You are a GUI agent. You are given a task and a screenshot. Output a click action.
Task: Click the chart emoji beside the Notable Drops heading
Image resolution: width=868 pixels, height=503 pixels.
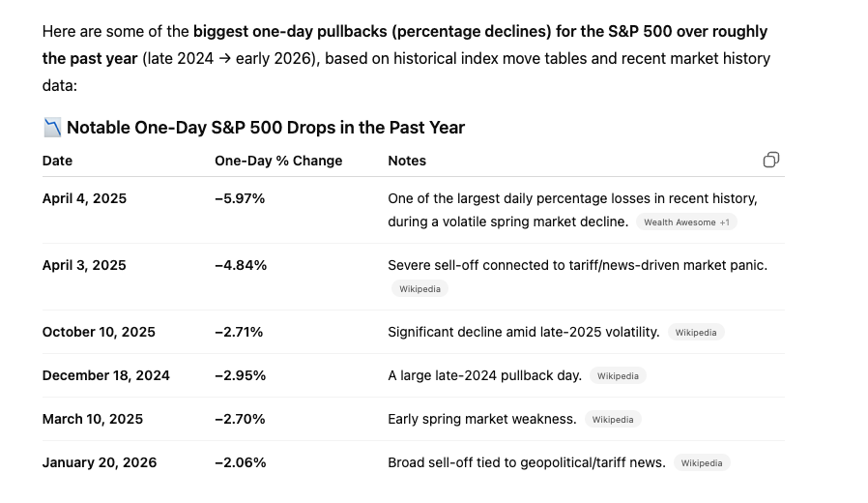52,128
